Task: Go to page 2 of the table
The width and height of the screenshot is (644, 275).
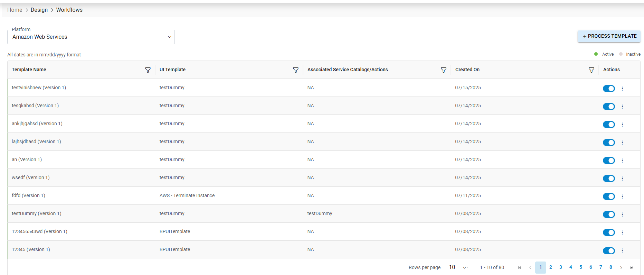Action: [x=551, y=267]
